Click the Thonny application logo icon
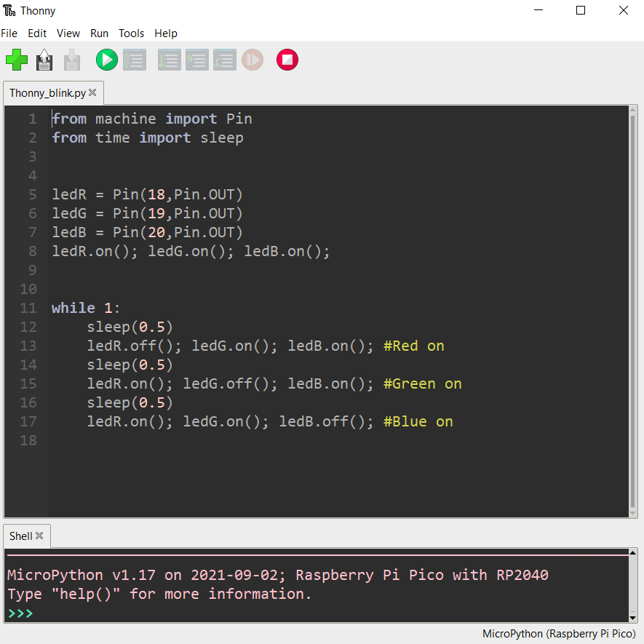This screenshot has height=644, width=644. [9, 11]
